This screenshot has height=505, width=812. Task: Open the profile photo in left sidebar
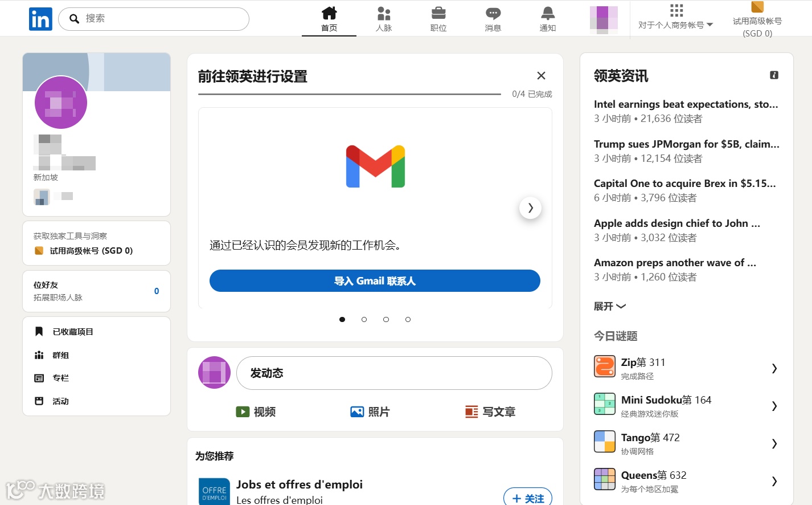click(61, 103)
